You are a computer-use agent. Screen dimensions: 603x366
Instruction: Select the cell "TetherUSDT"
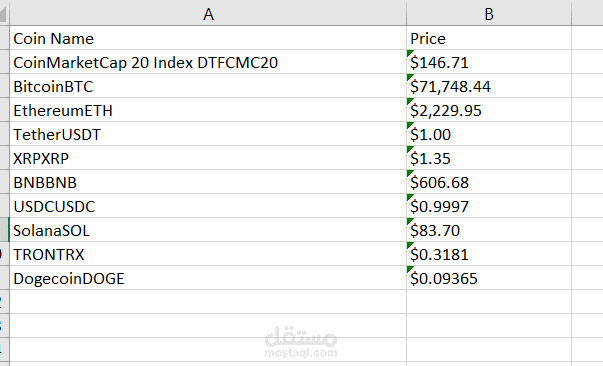coord(208,134)
